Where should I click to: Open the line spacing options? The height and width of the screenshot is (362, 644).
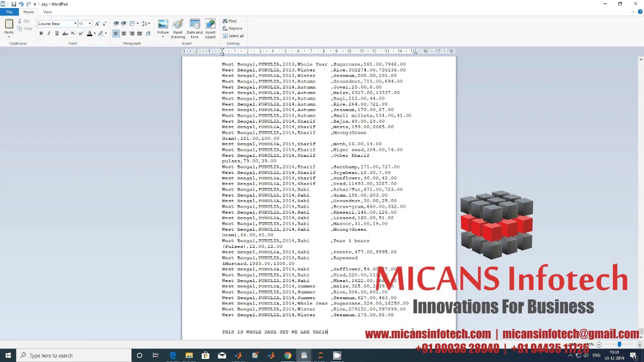[146, 24]
